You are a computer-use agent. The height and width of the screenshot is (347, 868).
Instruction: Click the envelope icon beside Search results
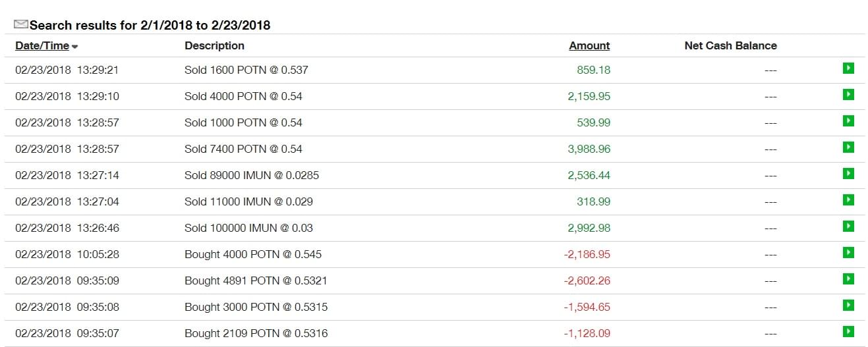21,24
